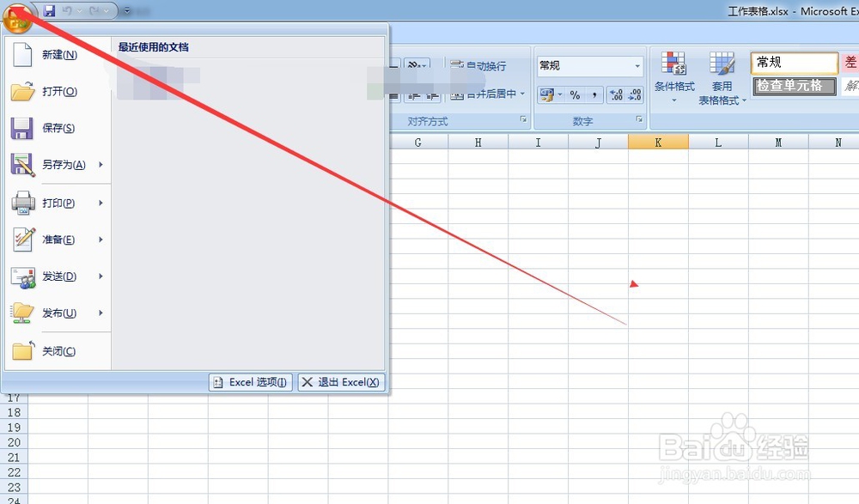Click 合并后居中 merge and center
859x504 pixels.
point(483,94)
